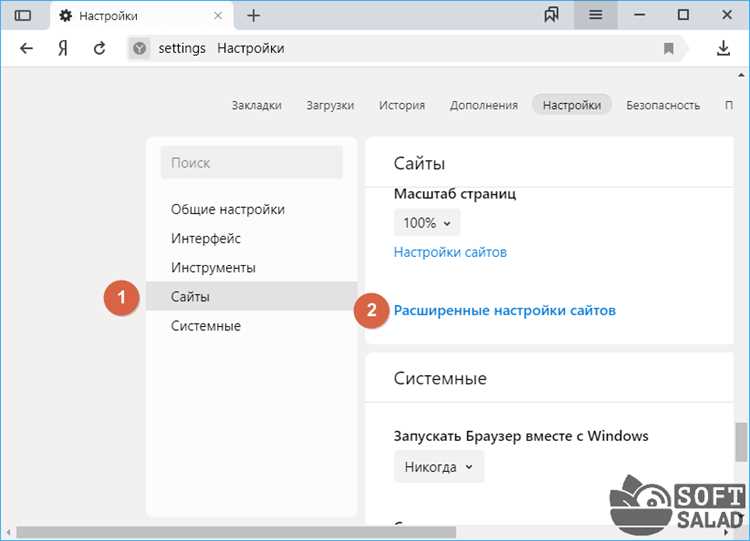
Task: Click the Сайты section heading
Action: (419, 164)
